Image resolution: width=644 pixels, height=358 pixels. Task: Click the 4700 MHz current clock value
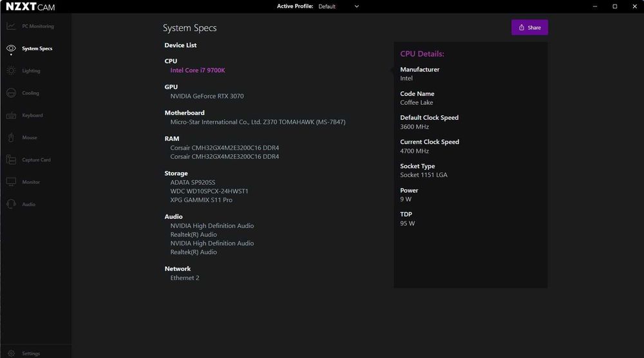(x=414, y=151)
